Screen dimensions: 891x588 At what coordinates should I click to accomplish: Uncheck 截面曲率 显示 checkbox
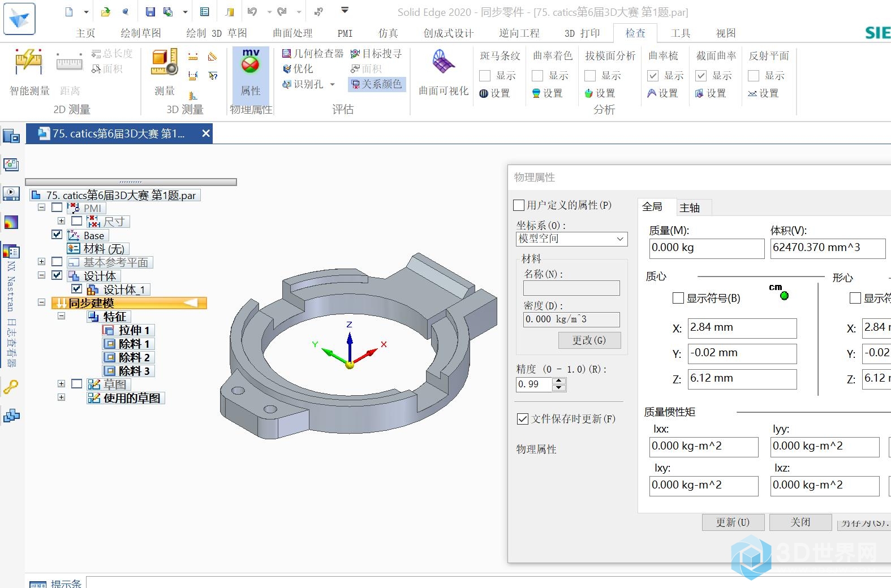pos(701,76)
